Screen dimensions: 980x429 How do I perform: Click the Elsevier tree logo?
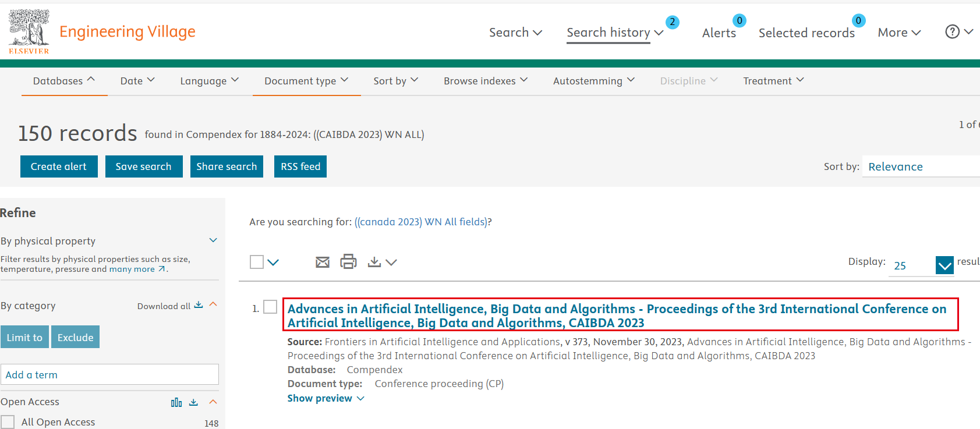click(x=29, y=31)
